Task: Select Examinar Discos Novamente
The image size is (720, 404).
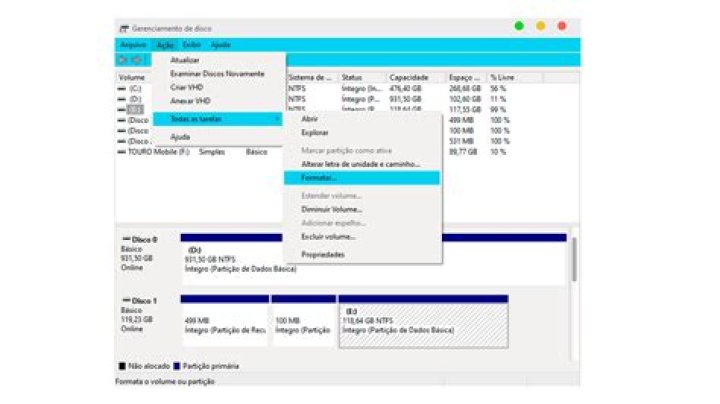Action: (x=219, y=74)
